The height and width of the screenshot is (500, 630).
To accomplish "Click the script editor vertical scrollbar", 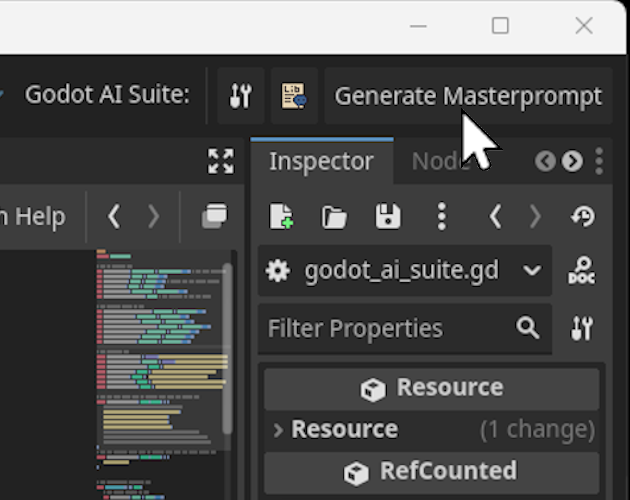I will [x=227, y=349].
